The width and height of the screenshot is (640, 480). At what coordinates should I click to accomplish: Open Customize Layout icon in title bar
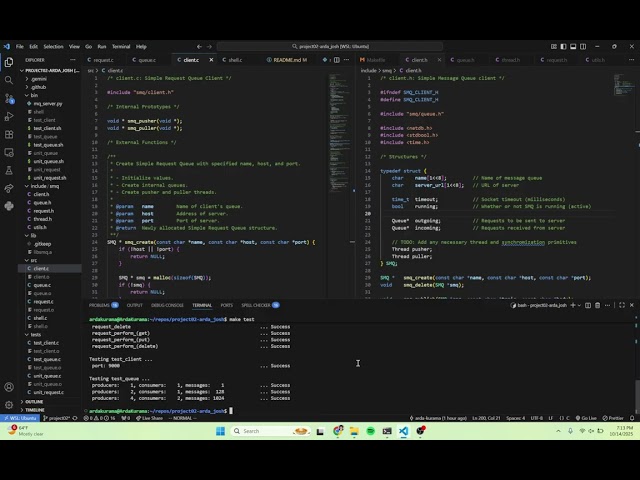554,47
